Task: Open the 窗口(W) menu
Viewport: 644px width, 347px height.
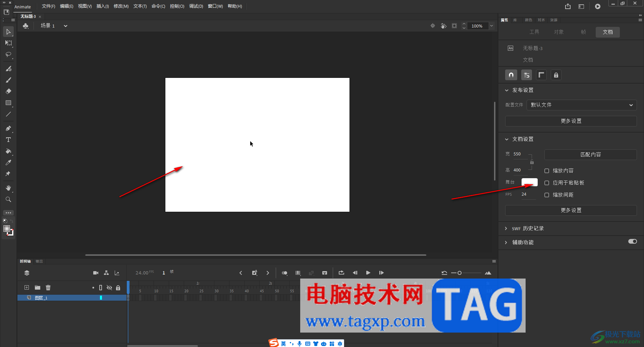Action: [x=215, y=6]
